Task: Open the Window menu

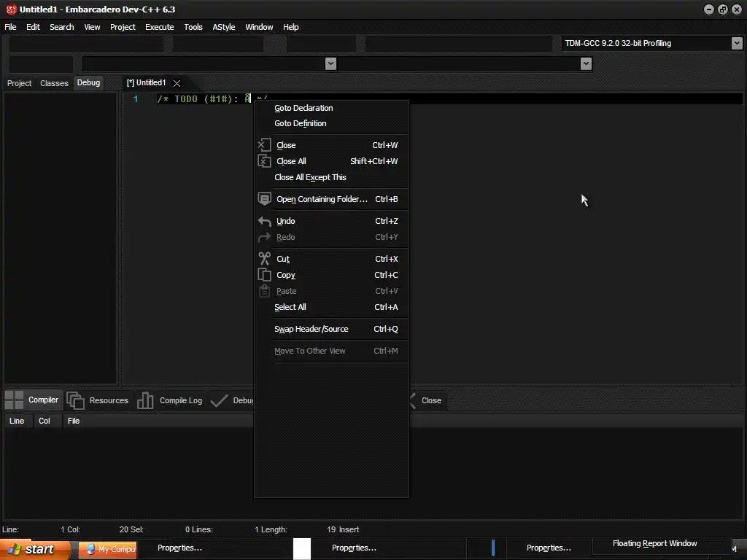Action: click(259, 27)
